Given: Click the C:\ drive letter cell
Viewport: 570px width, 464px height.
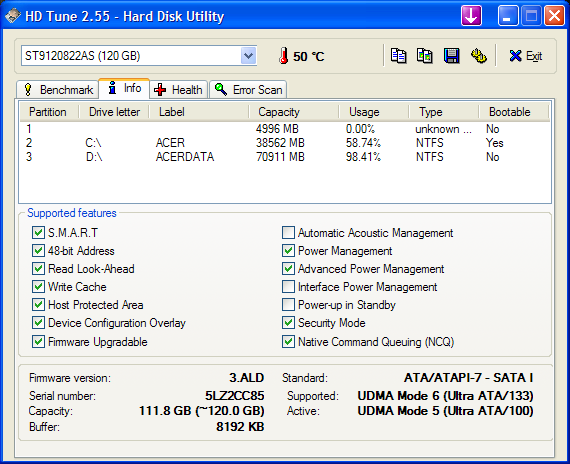Looking at the screenshot, I should coord(93,143).
